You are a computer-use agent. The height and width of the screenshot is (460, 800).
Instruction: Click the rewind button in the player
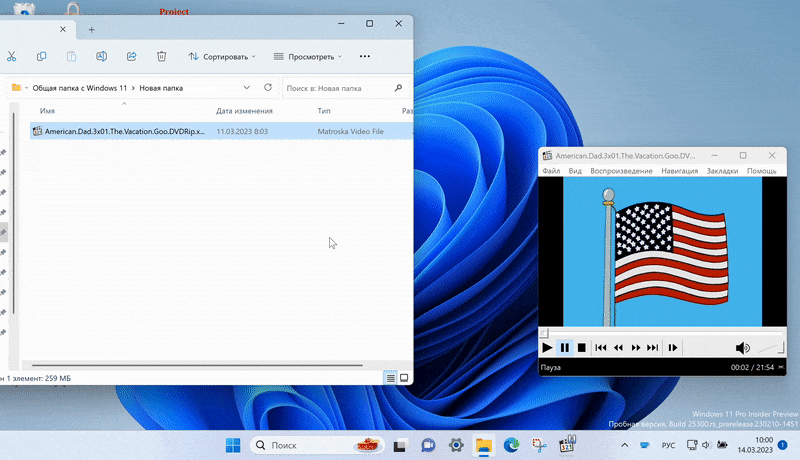(618, 348)
